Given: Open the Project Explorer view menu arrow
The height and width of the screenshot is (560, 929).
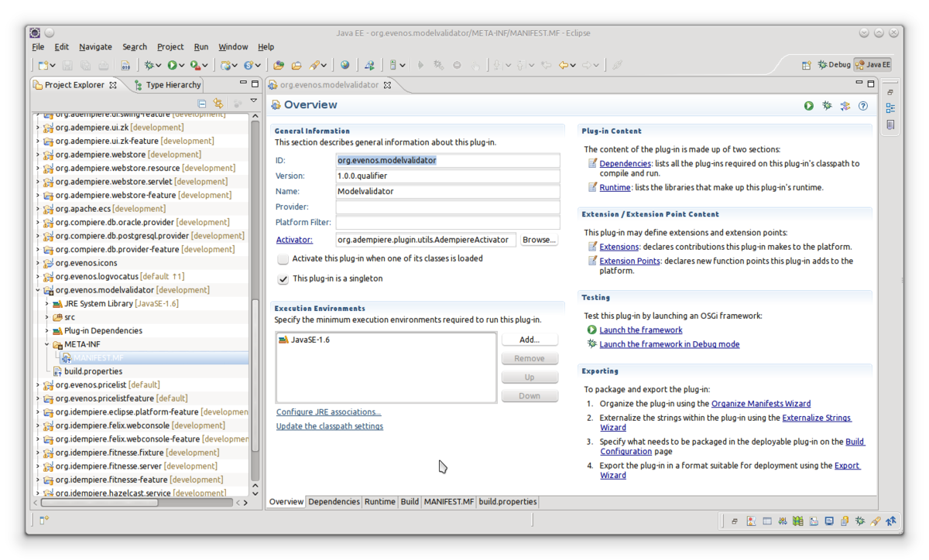Looking at the screenshot, I should click(253, 101).
